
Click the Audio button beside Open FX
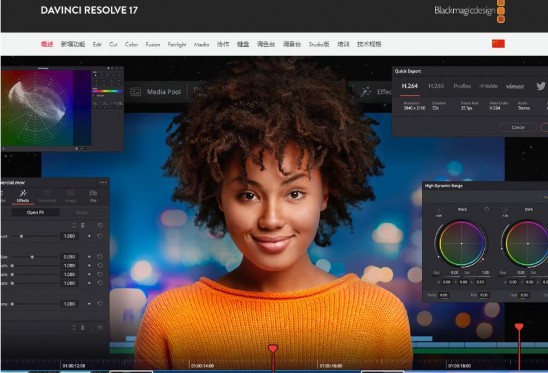point(82,212)
